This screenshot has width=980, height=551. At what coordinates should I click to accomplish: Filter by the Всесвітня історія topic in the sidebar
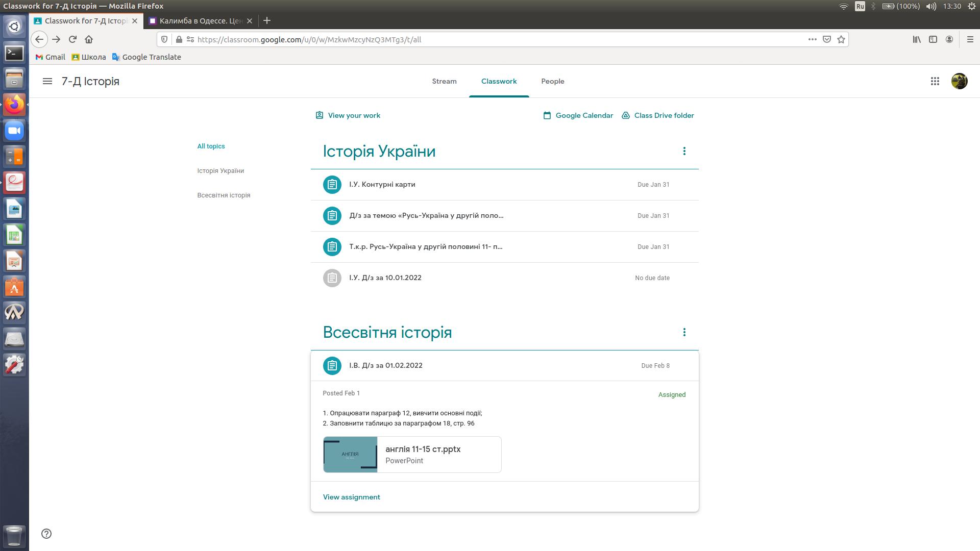[224, 195]
